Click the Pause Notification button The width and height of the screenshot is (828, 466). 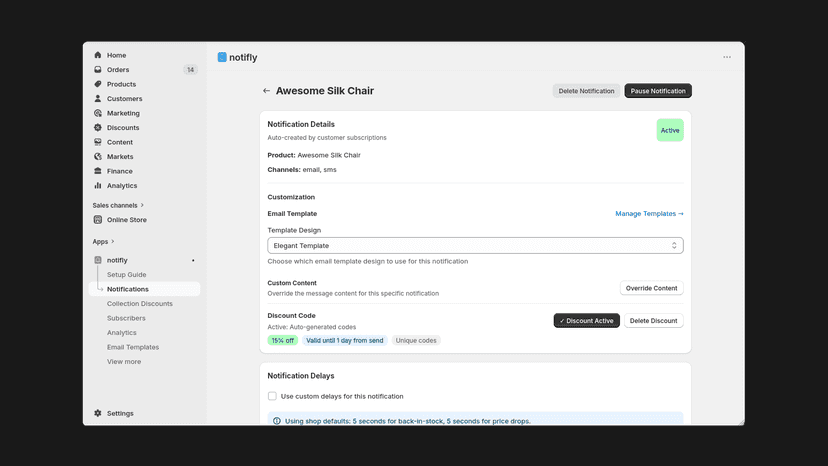tap(658, 91)
